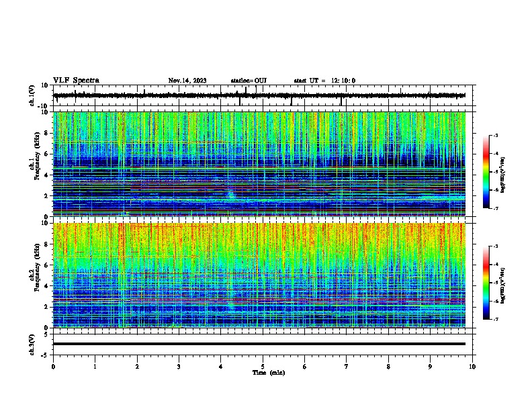Viewport: 532px width, 411px height.
Task: Select the "start UT = 12:10:0" text
Action: pyautogui.click(x=324, y=81)
